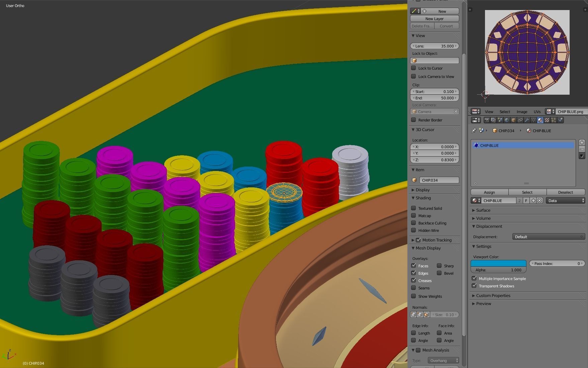Viewport: 588px width, 368px height.
Task: Open the Object properties tab (cube icon)
Action: 513,120
